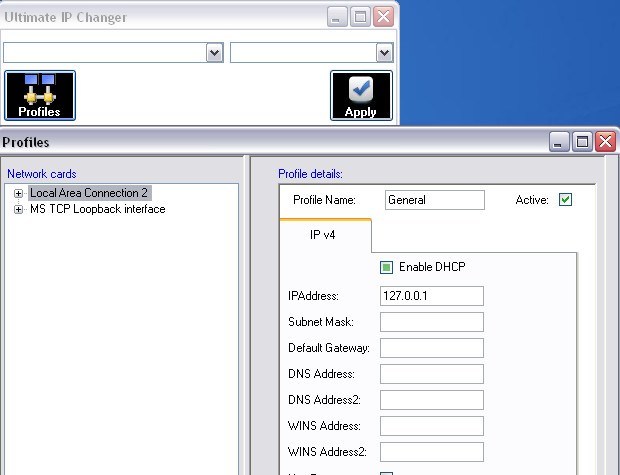Minimize the Ultimate IP Changer window
This screenshot has height=475, width=620.
coord(337,17)
